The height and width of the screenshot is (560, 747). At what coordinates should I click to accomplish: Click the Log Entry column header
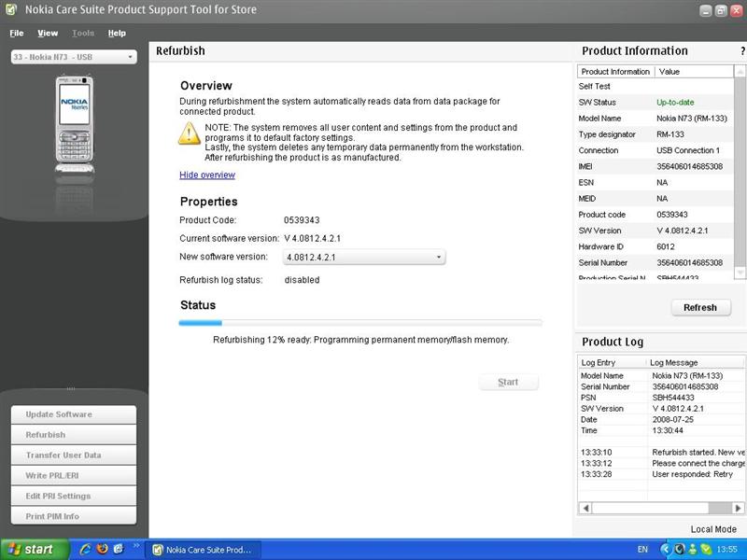tap(613, 363)
